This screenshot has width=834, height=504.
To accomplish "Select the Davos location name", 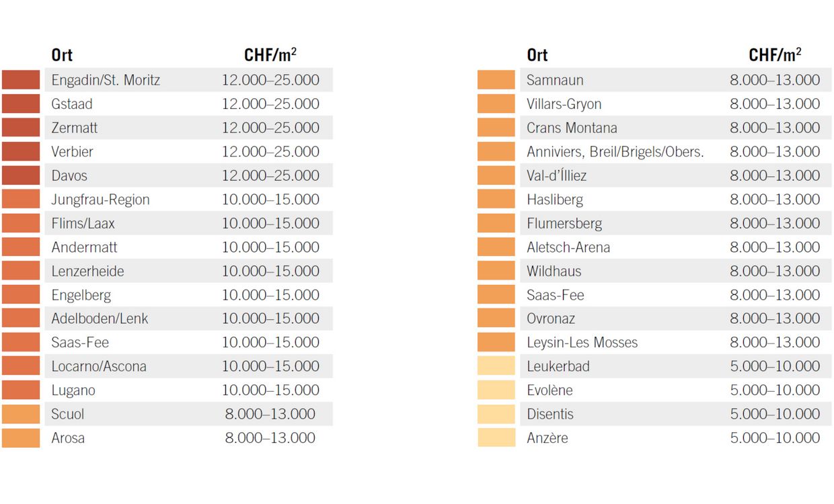I will point(69,175).
